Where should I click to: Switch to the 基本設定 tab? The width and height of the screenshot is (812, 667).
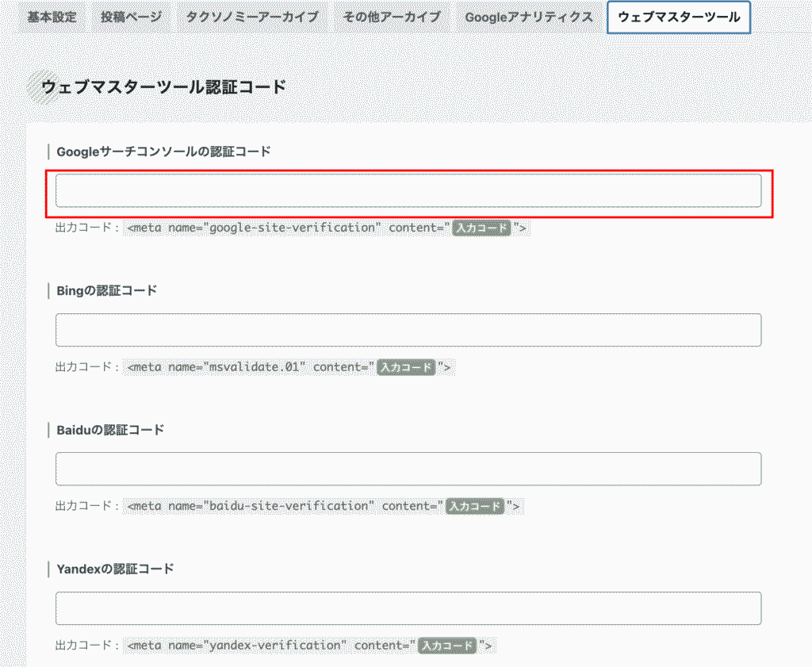[x=52, y=17]
